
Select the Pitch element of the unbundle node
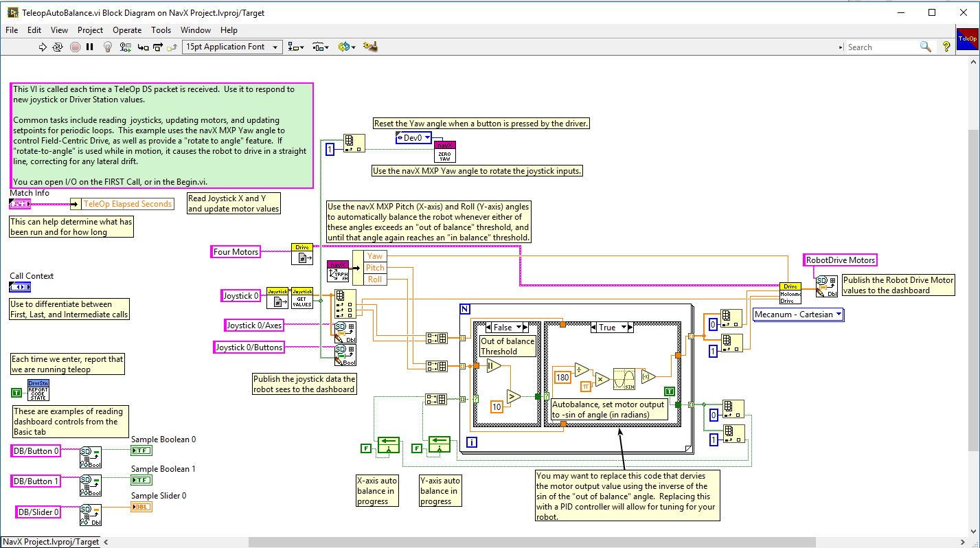375,268
